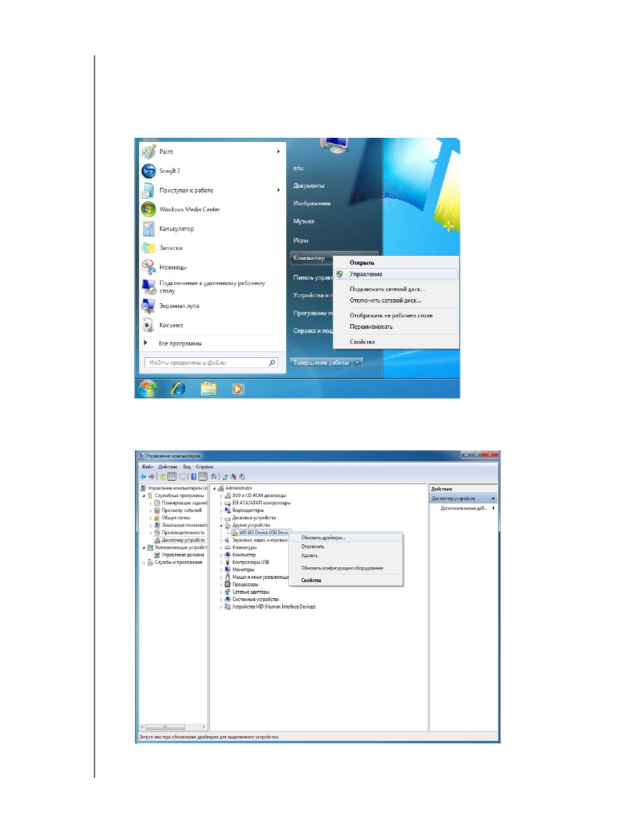Open Windows Explorer folder icon on the taskbar
Screen dimensions: 644x834
click(x=209, y=388)
